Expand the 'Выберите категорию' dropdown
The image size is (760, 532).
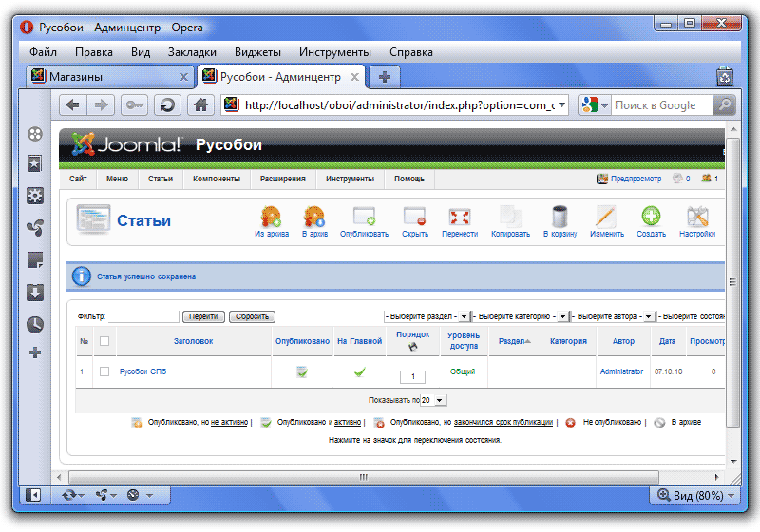[521, 316]
